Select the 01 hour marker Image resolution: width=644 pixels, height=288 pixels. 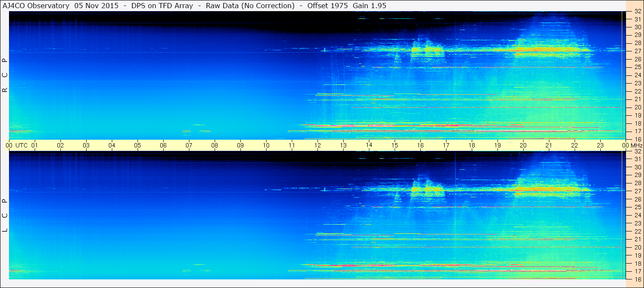point(35,145)
